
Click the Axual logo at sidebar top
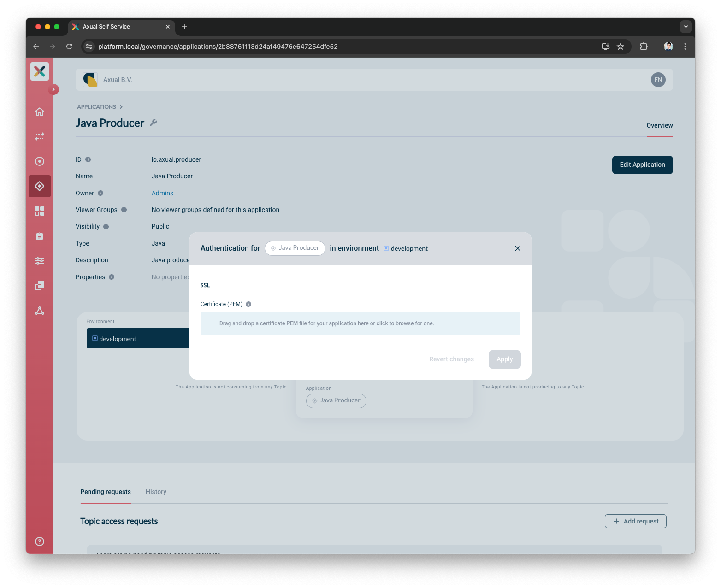tap(40, 71)
